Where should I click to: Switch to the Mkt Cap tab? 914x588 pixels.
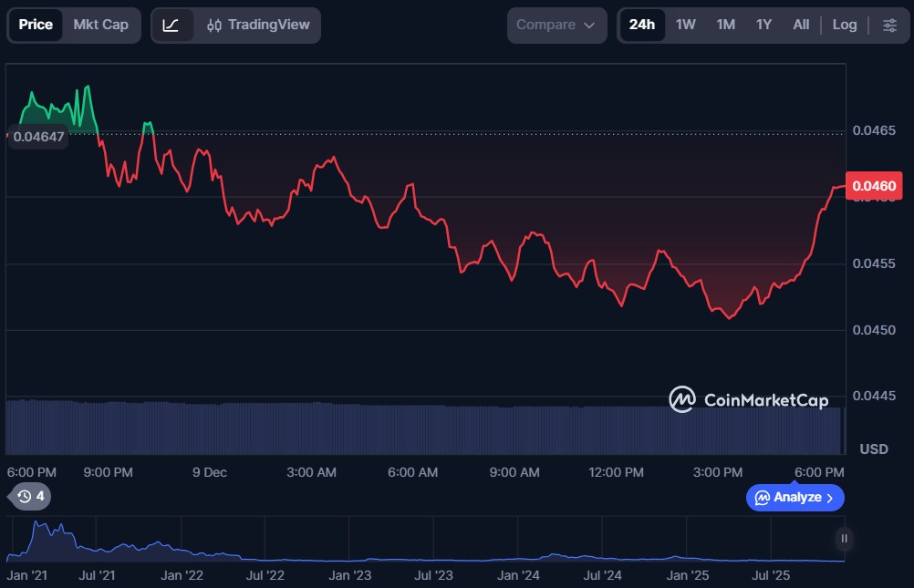point(100,25)
